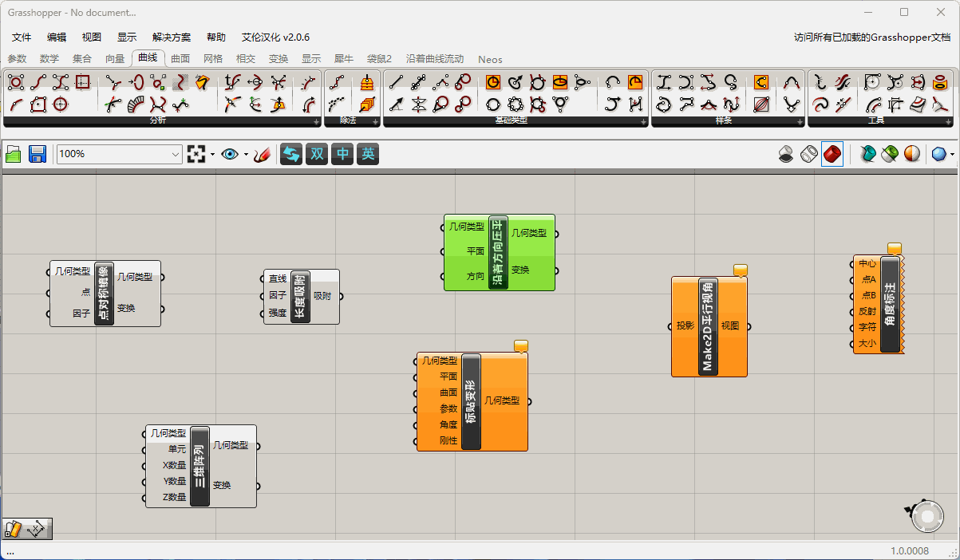Expand the 基础类型 panel with its plus
960x560 pixels.
coord(642,122)
